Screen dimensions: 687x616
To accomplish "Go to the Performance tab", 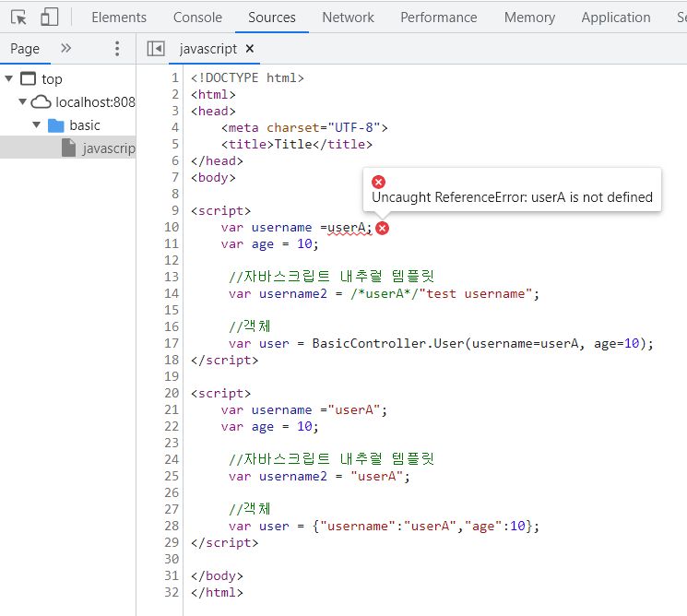I will coord(439,18).
